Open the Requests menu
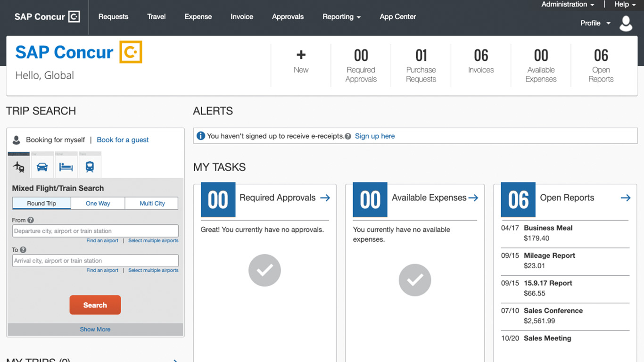Image resolution: width=644 pixels, height=362 pixels. pyautogui.click(x=113, y=17)
